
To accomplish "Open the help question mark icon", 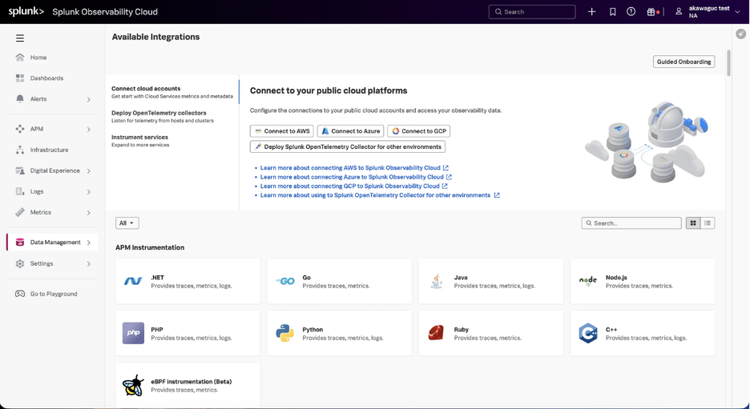I will (x=631, y=11).
